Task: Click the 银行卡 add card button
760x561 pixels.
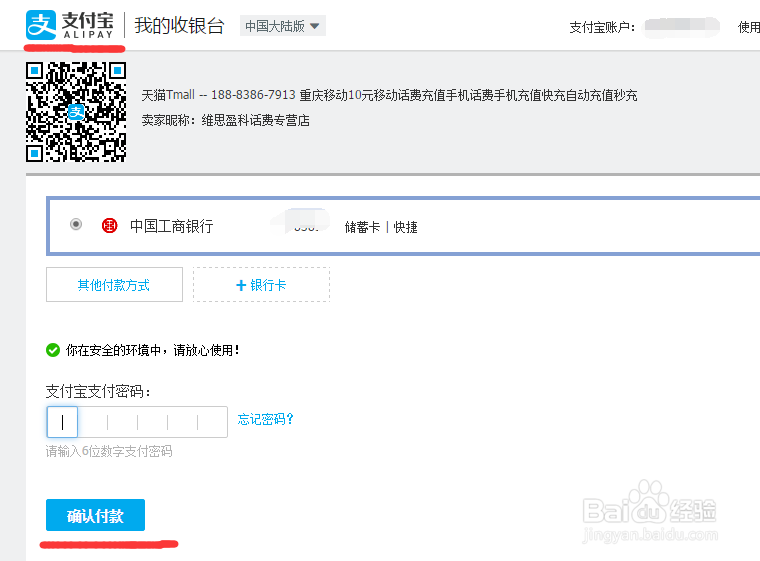Action: point(261,285)
